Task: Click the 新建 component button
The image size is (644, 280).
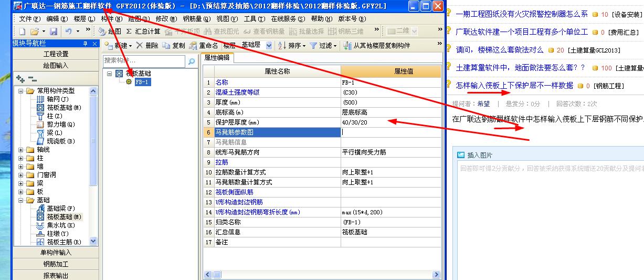Action: (x=118, y=46)
